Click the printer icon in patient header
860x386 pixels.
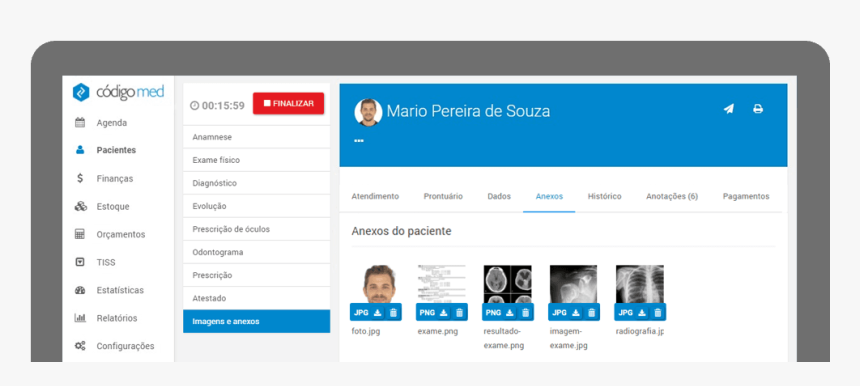pyautogui.click(x=758, y=109)
